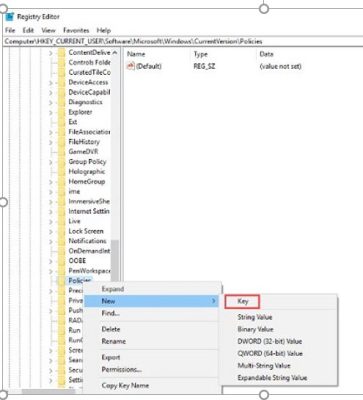This screenshot has height=400, width=363.
Task: Click the ime folder icon
Action: pos(62,192)
